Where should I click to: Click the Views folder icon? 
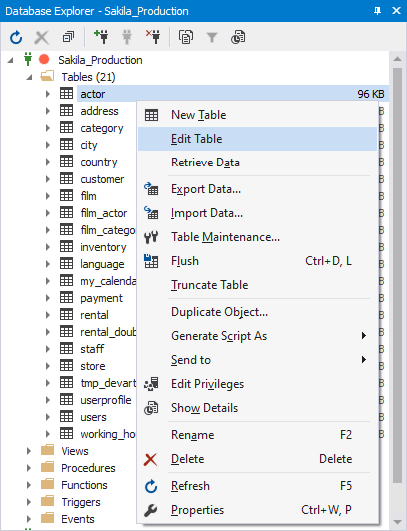47,450
